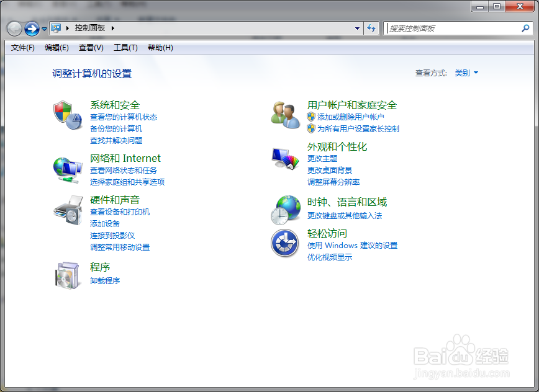Open the 时钟、语言和区域 clock globe icon
Viewport: 539px width, 392px height.
[x=285, y=210]
